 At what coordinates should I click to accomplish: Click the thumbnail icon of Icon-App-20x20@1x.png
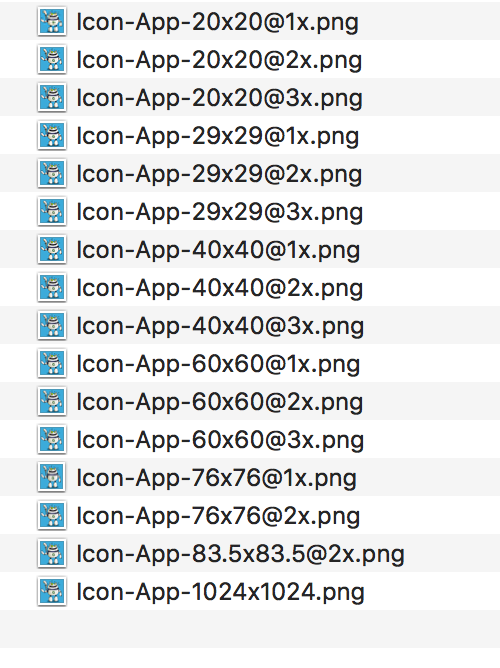tap(52, 21)
